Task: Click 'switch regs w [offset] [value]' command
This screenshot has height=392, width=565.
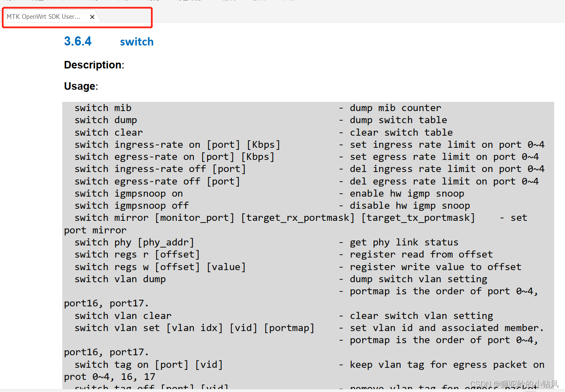Action: pyautogui.click(x=160, y=267)
